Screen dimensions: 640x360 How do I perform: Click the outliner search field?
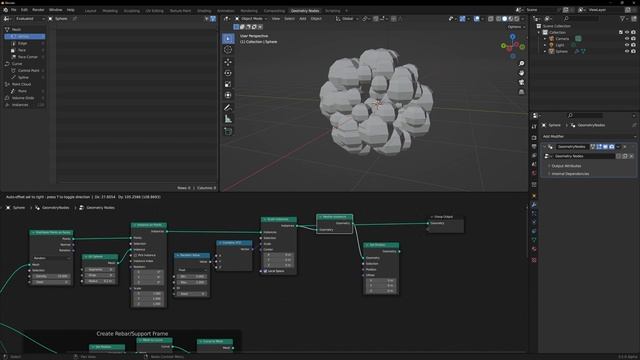(581, 19)
